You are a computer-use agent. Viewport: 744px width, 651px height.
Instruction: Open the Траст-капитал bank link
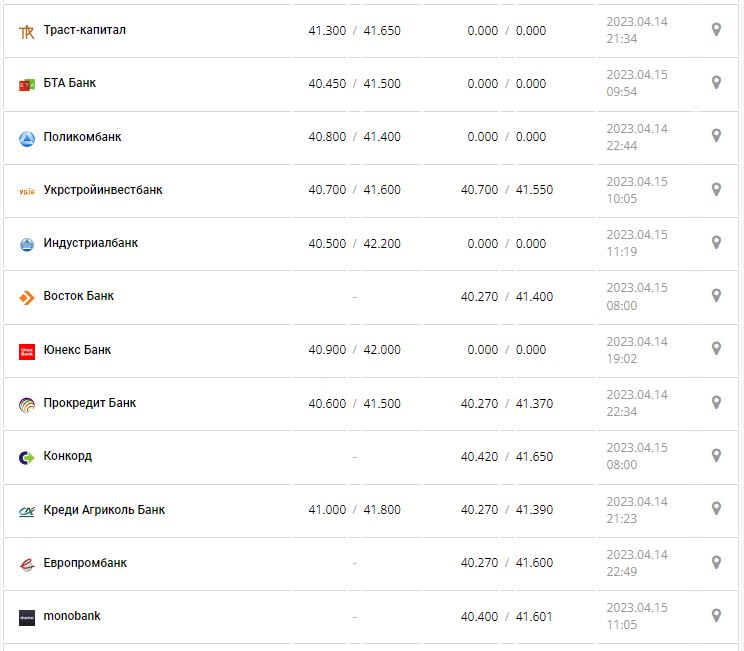(x=84, y=30)
